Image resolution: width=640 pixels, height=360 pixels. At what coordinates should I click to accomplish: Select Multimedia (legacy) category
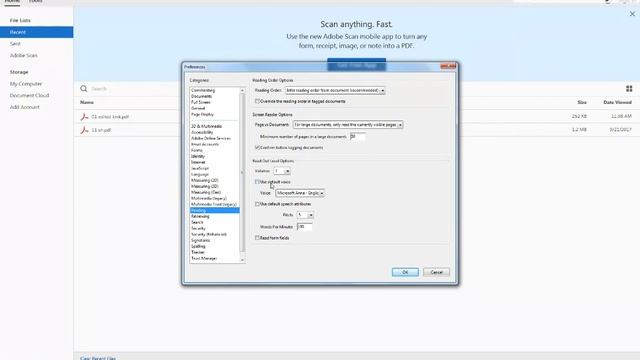(209, 198)
